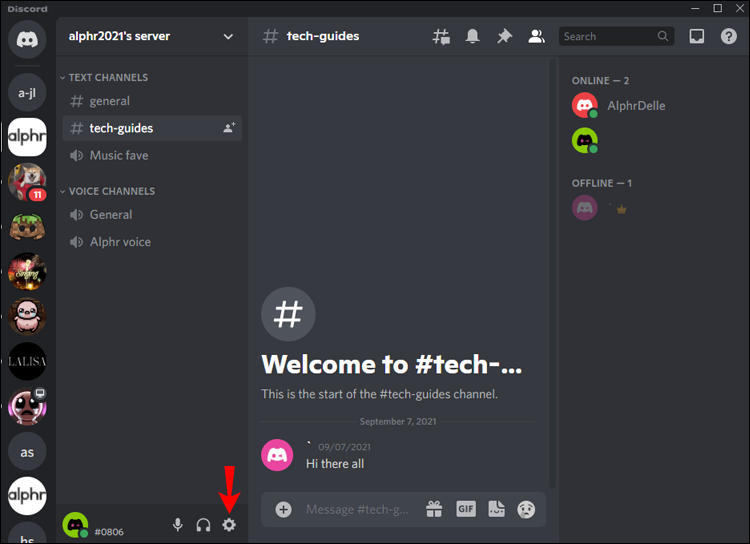The height and width of the screenshot is (544, 750).
Task: Click the pink avatar on message
Action: point(277,455)
